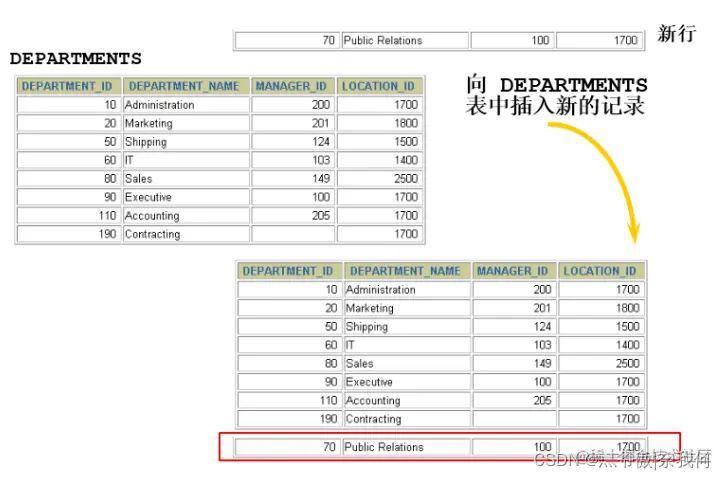Click the 1700 value in the 新行 row
Screen dimensions: 727x480
pos(626,41)
